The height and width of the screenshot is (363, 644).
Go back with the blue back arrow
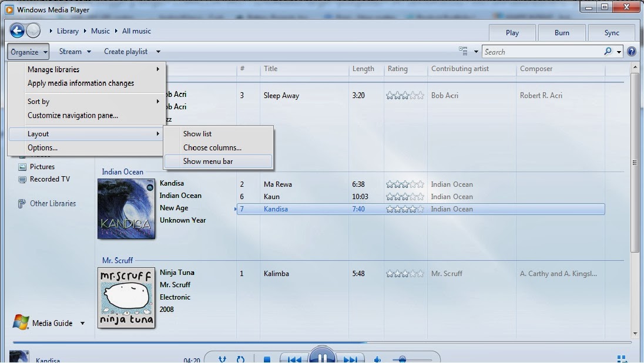click(x=17, y=31)
